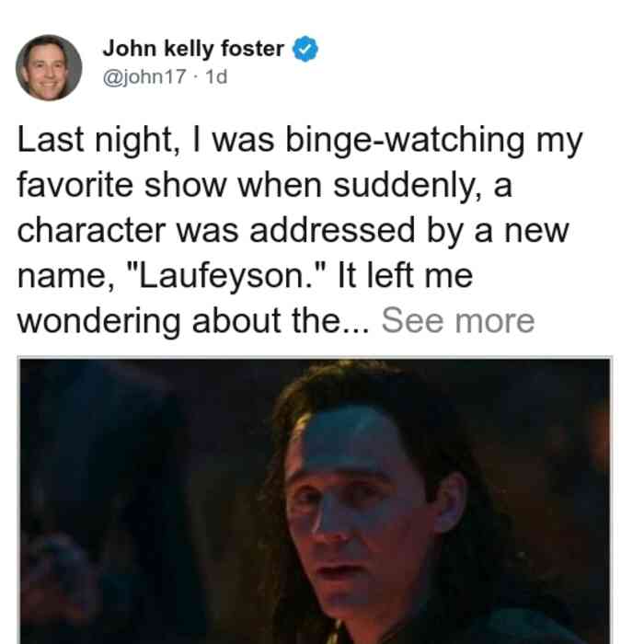This screenshot has height=644, width=644.
Task: Open the attached dark movie still image
Action: pos(315,500)
